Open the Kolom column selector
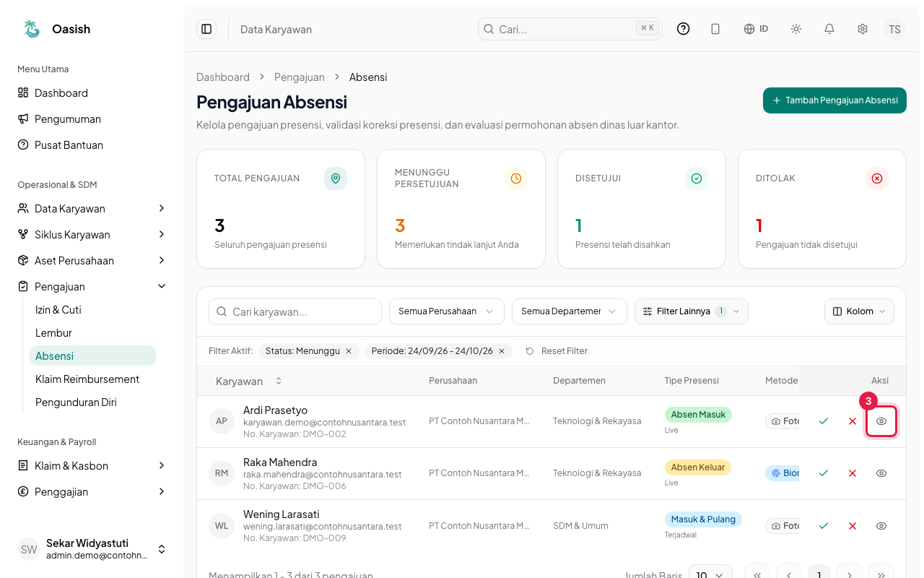 [859, 311]
